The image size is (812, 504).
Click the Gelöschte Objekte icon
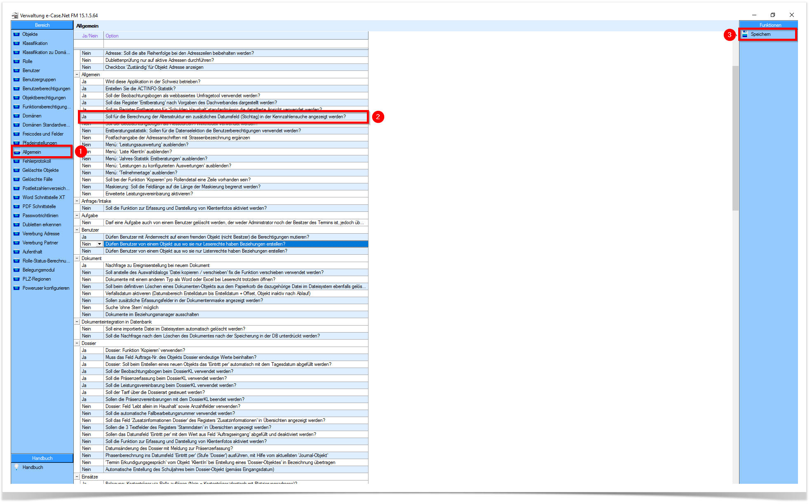click(16, 170)
